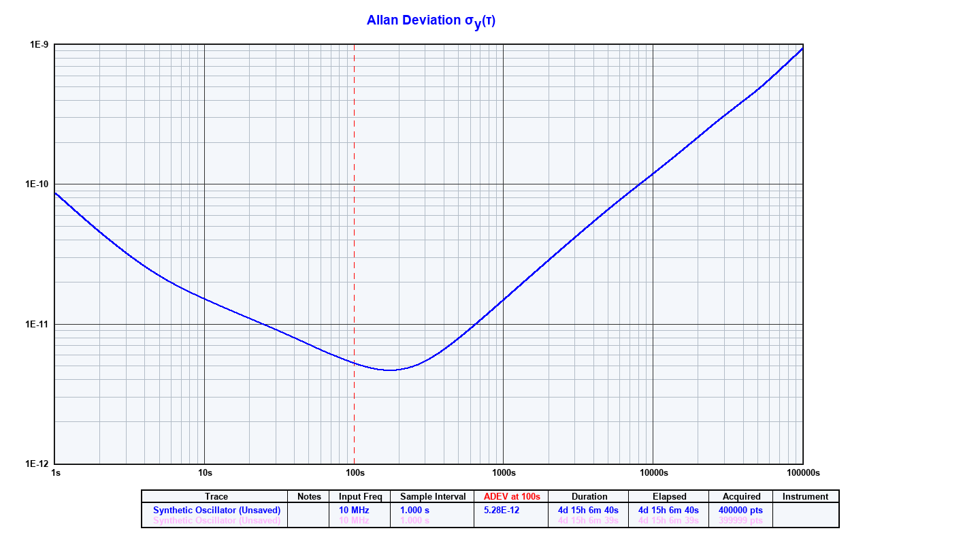This screenshot has height=550, width=980.
Task: Click the Notes column header
Action: (309, 497)
